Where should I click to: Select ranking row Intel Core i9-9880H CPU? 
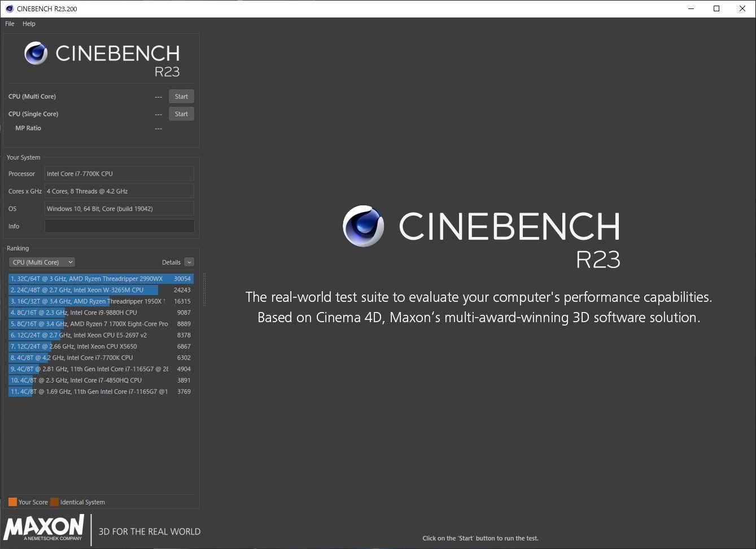tap(101, 313)
